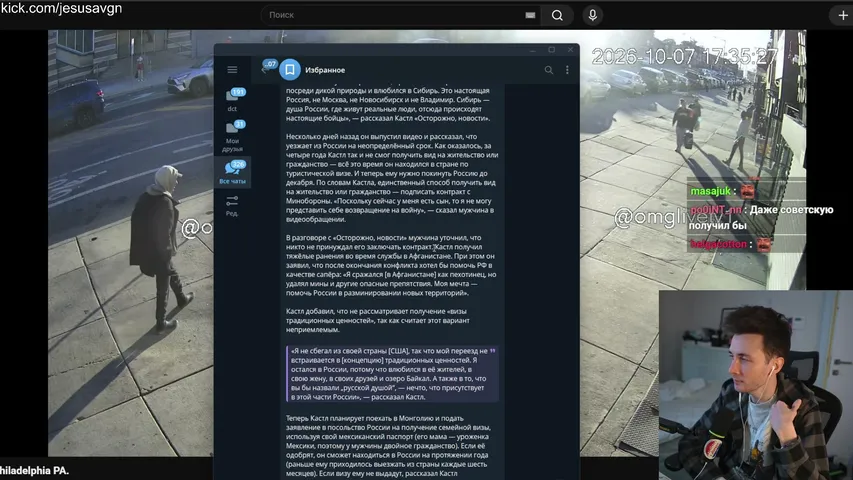Screen dimensions: 853x480
Task: Start voice search with the microphone
Action: [592, 15]
